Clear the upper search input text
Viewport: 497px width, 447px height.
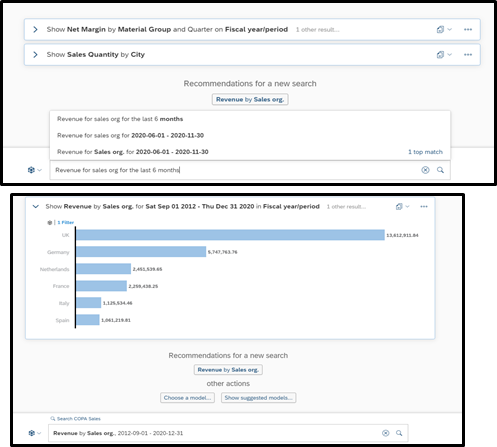pyautogui.click(x=425, y=170)
